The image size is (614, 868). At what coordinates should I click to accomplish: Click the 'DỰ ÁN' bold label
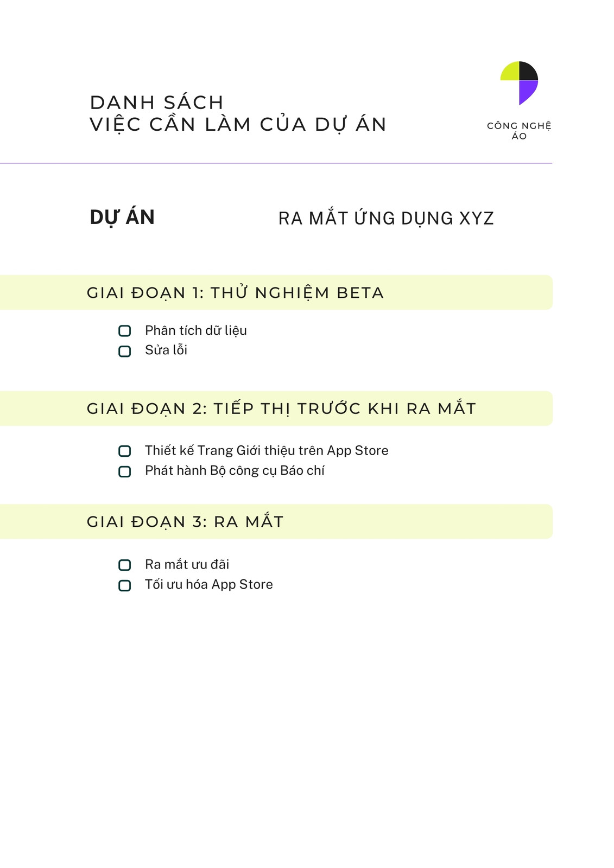122,218
